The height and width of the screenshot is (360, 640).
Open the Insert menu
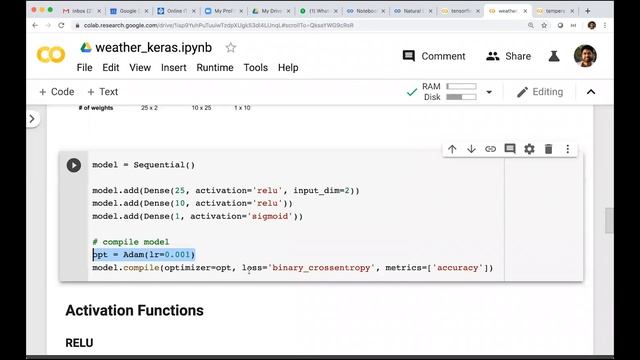click(x=173, y=68)
